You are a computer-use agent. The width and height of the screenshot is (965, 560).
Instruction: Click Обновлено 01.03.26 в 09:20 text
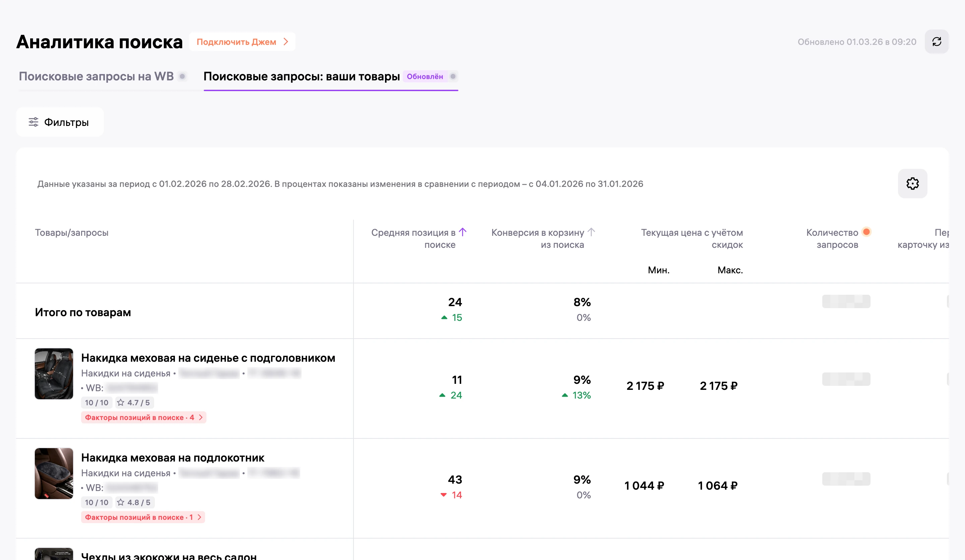tap(857, 42)
